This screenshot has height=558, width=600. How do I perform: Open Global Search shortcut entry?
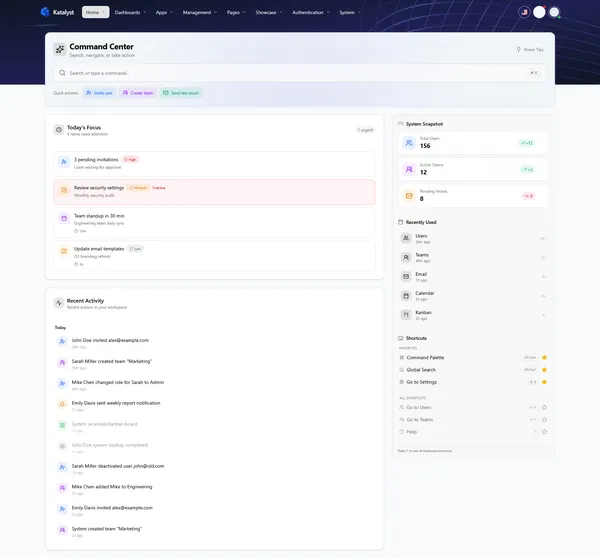[473, 370]
